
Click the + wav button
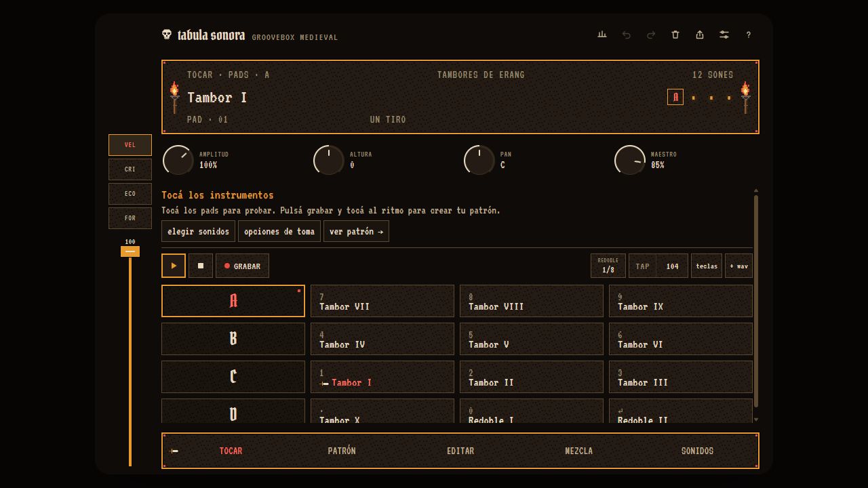[738, 266]
